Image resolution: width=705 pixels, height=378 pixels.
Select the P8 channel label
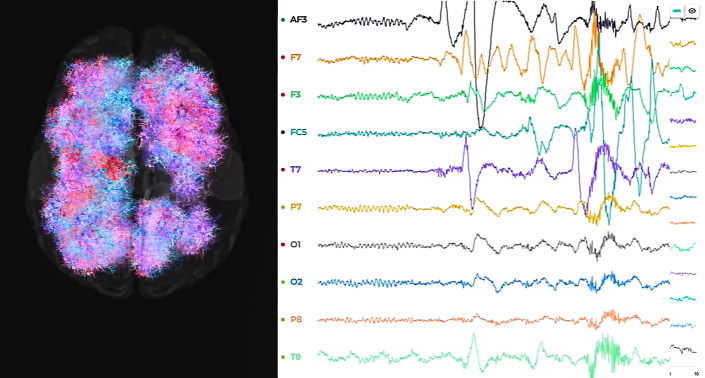pyautogui.click(x=296, y=320)
